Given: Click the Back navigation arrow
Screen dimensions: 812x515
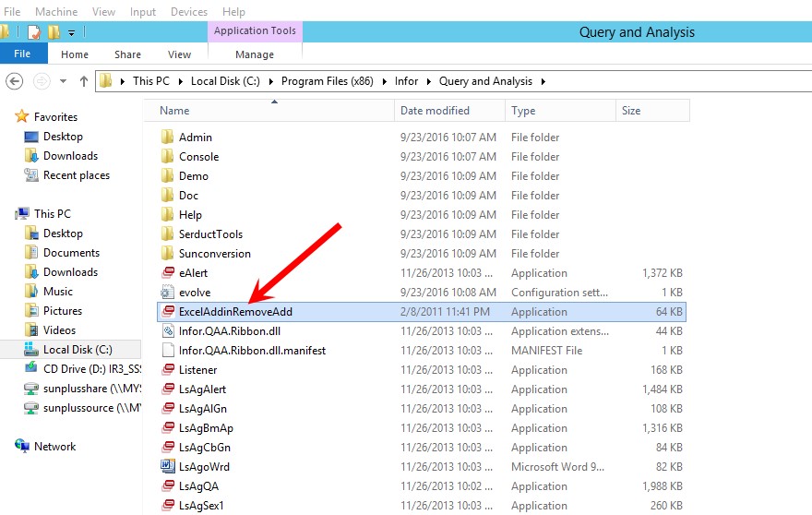Looking at the screenshot, I should click(15, 81).
